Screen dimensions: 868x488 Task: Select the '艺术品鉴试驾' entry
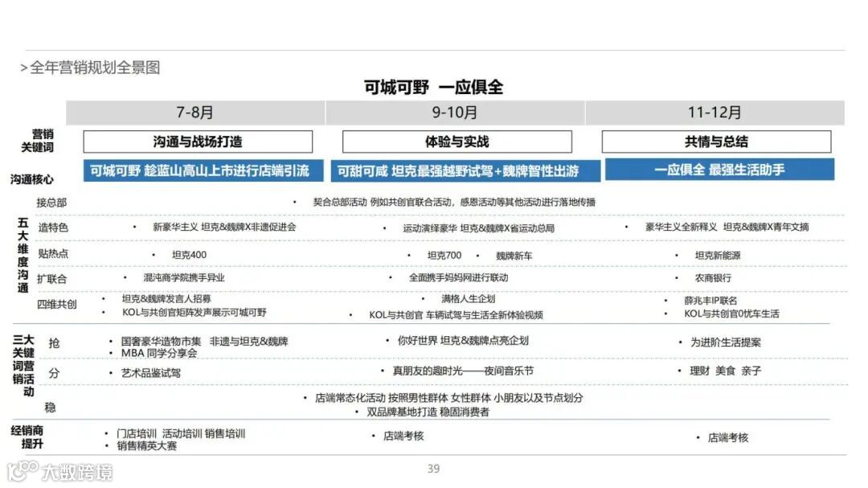[x=151, y=373]
